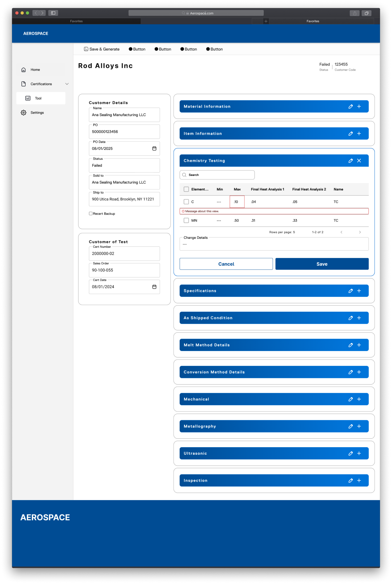Click the last Button in the toolbar
The image size is (392, 584).
click(x=214, y=49)
